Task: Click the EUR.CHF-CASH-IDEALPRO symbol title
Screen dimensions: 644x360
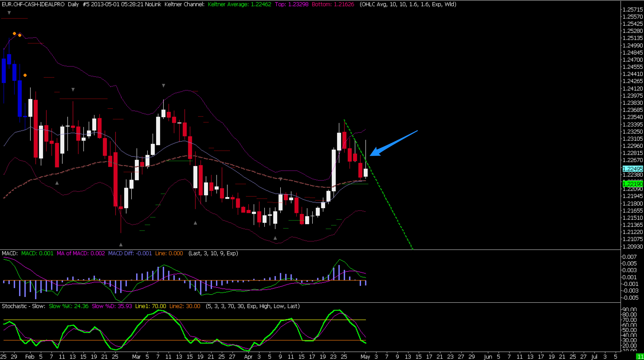Action: click(x=33, y=4)
